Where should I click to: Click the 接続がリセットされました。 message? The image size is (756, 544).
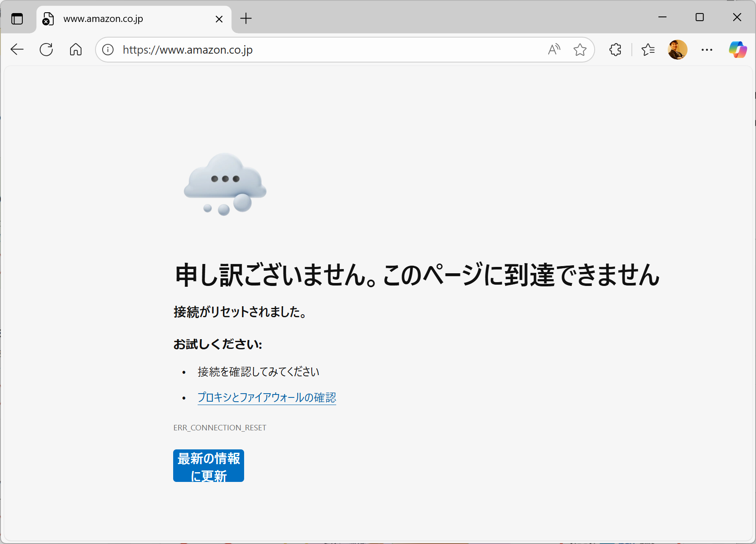[x=240, y=312]
